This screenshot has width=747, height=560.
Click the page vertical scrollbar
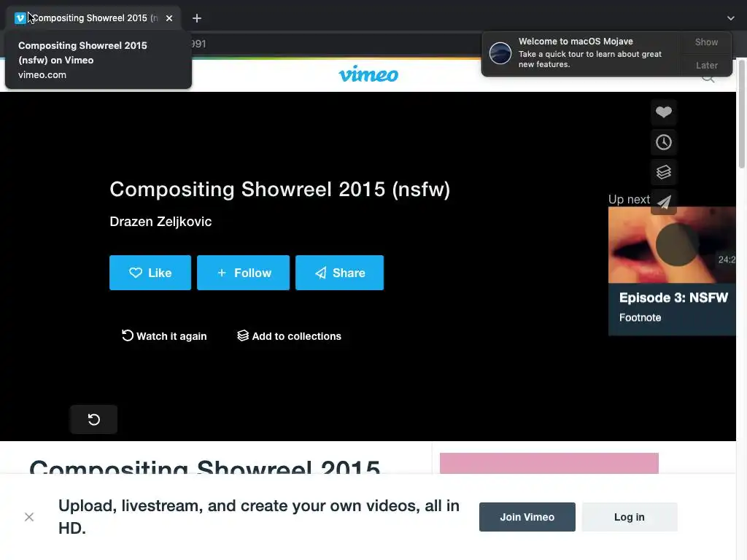point(741,113)
